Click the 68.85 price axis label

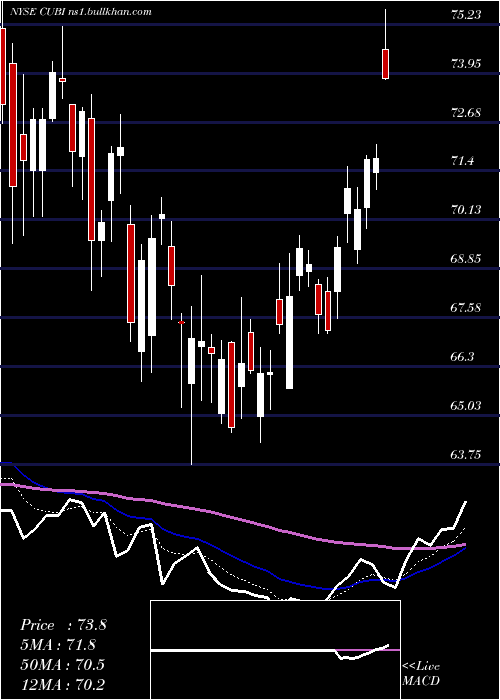466,259
